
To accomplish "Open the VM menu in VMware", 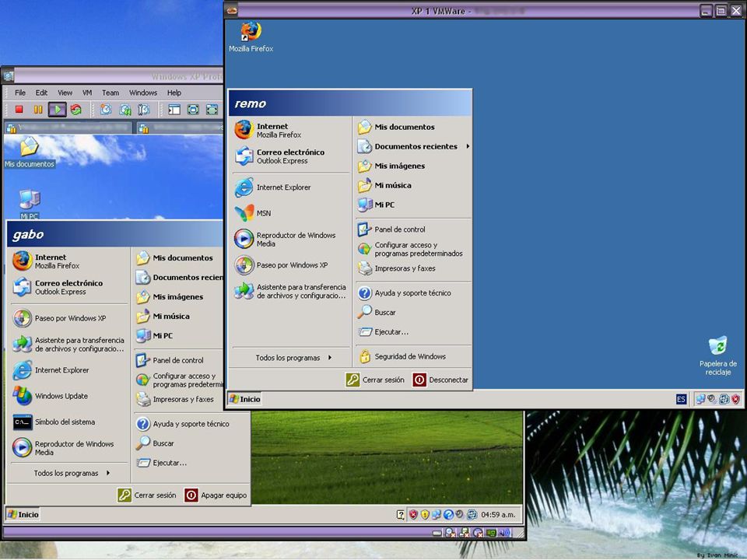I will [87, 93].
